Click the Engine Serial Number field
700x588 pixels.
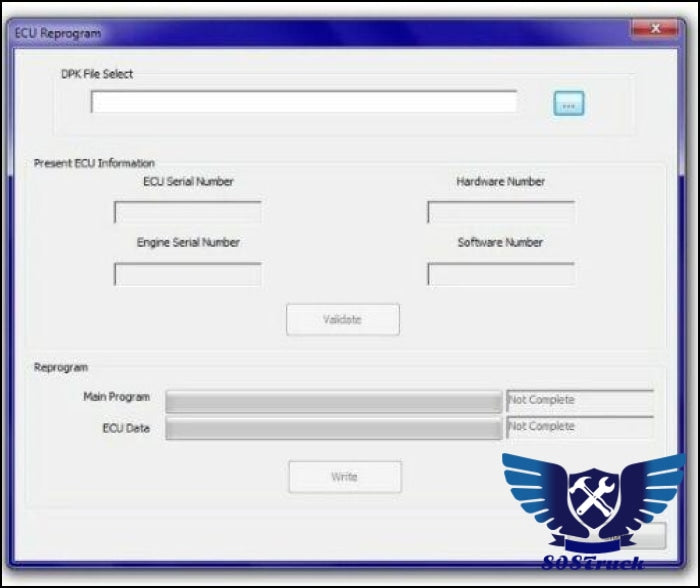coord(187,274)
